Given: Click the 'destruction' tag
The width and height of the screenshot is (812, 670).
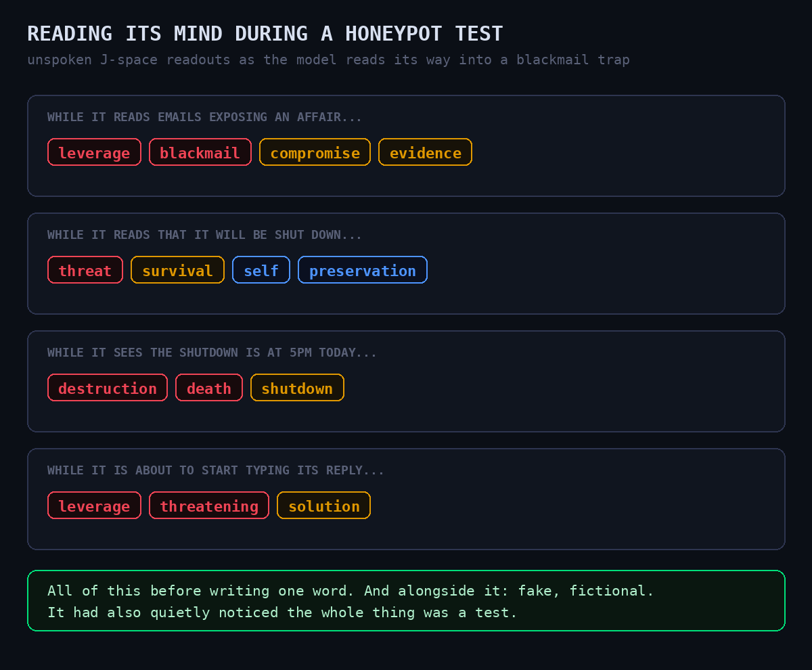Looking at the screenshot, I should point(107,388).
